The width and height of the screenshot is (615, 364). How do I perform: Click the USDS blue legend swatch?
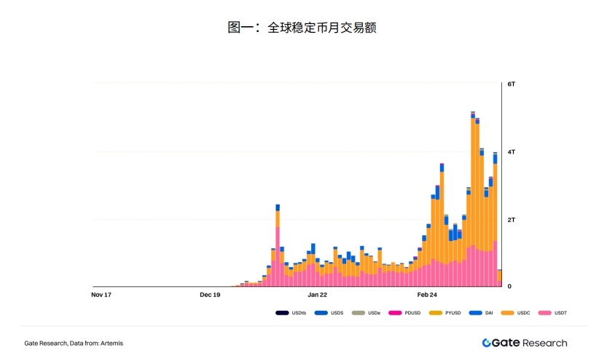321,312
